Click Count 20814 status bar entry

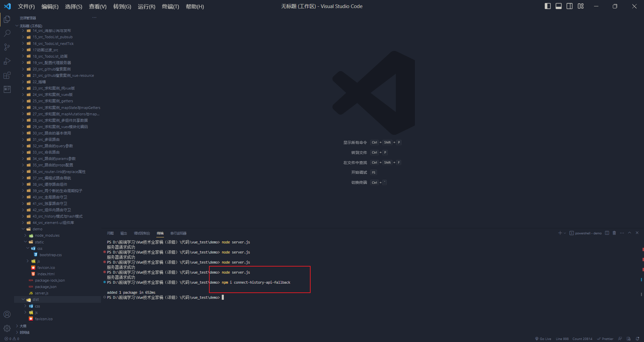click(582, 339)
